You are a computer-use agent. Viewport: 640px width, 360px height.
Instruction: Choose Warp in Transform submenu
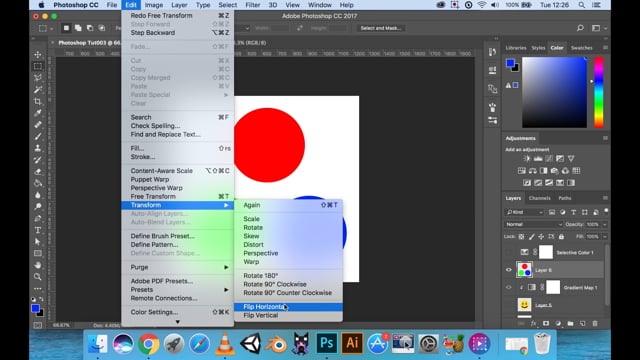point(289,262)
